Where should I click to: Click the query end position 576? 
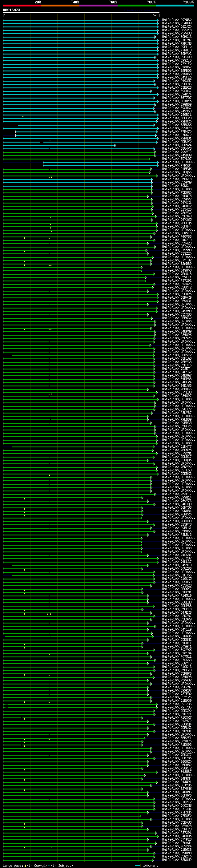click(155, 15)
